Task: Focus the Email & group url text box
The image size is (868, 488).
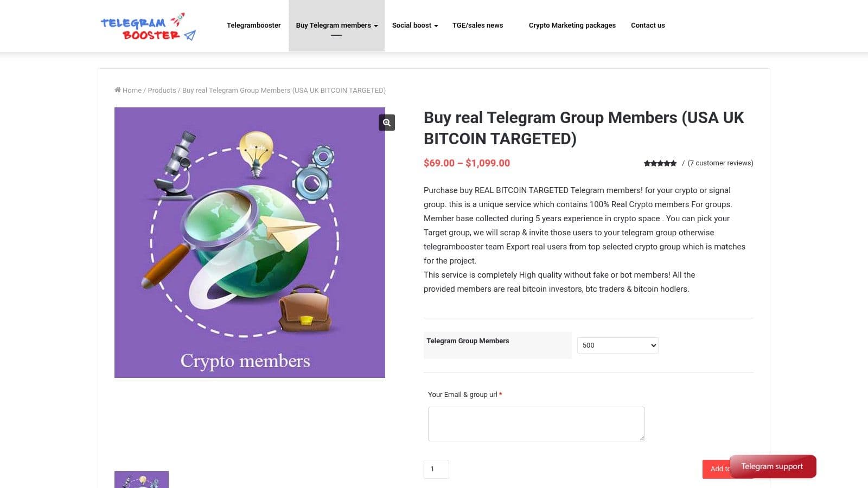Action: [x=536, y=423]
